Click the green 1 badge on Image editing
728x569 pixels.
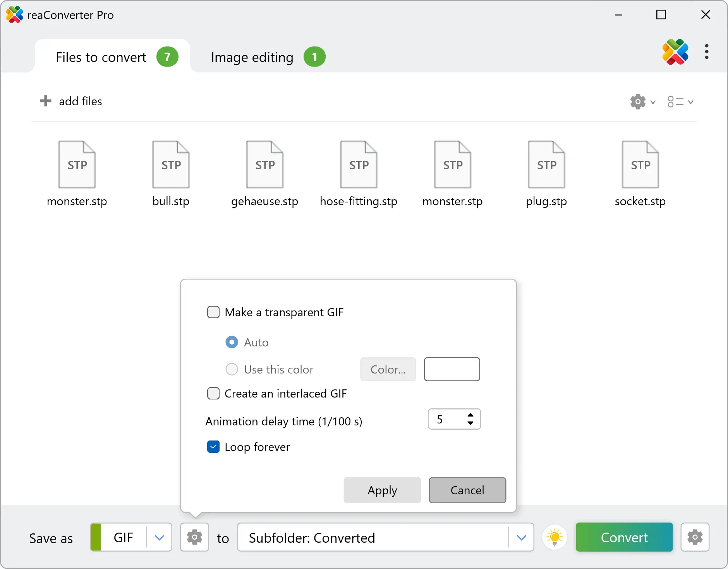[314, 57]
